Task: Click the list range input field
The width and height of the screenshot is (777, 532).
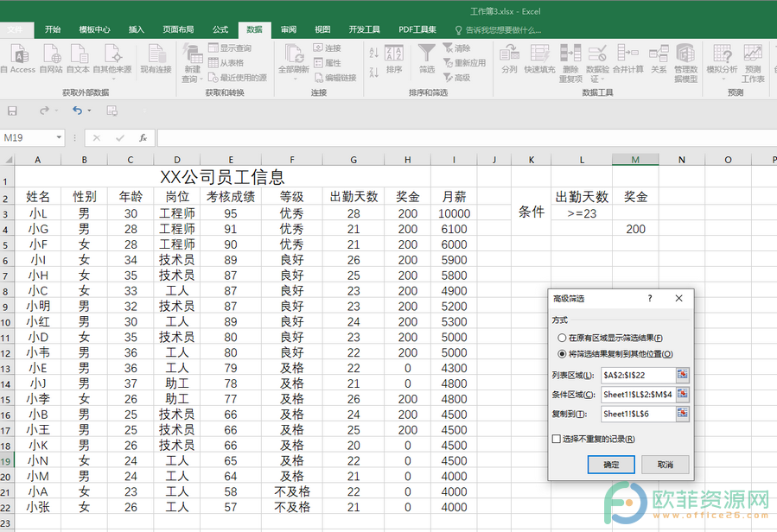Action: tap(638, 375)
